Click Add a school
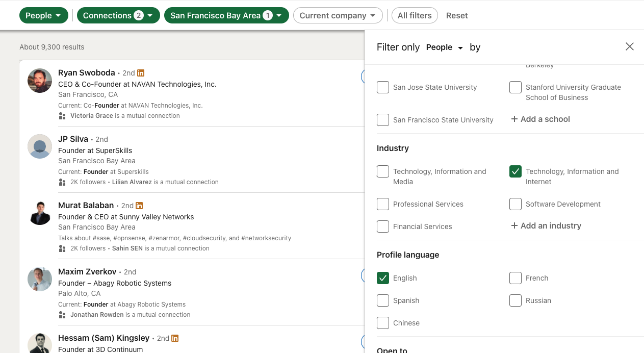644x353 pixels. pos(540,119)
